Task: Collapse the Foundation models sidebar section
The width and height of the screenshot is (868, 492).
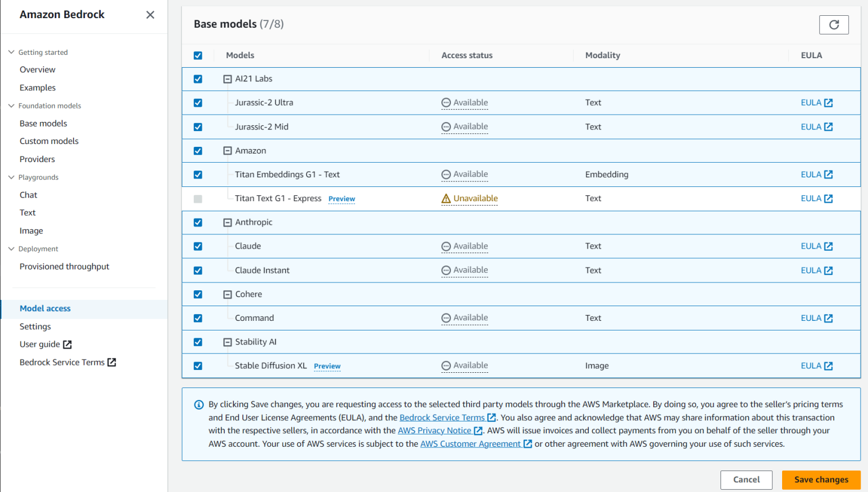Action: tap(11, 106)
